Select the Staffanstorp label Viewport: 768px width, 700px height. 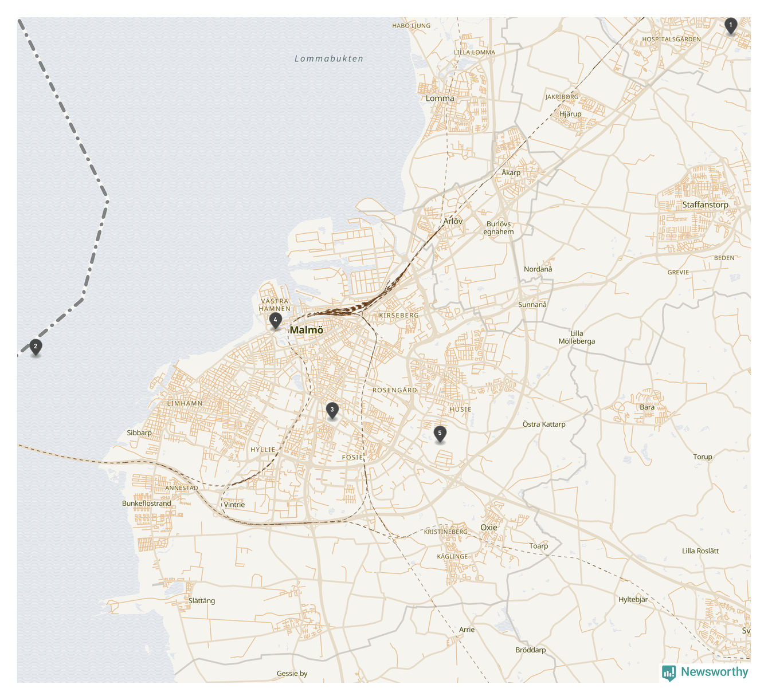point(705,205)
